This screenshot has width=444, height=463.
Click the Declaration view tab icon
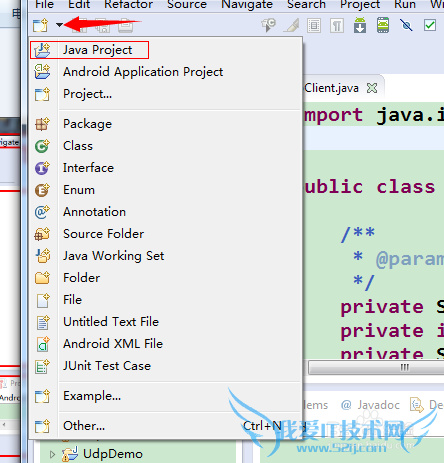tap(417, 405)
